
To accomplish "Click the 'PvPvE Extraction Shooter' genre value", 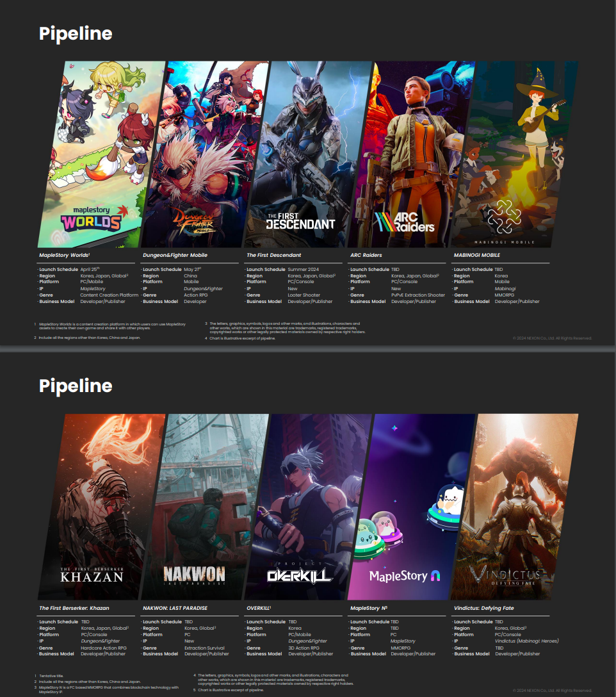I will click(418, 295).
